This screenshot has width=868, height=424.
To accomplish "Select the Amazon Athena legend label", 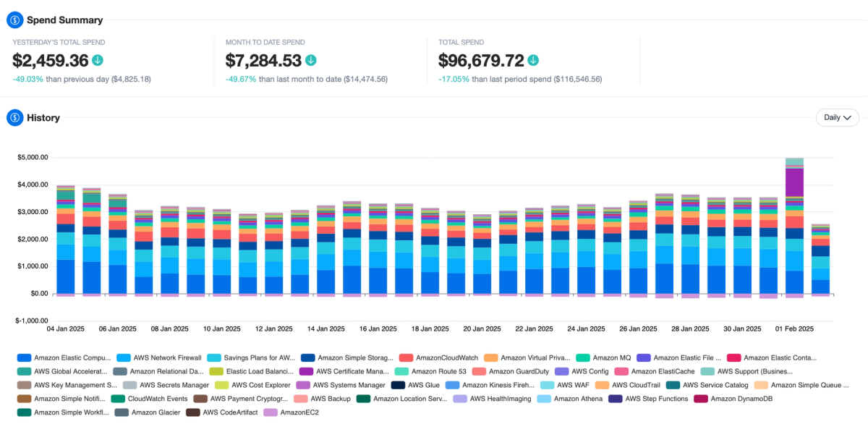I will tap(579, 399).
